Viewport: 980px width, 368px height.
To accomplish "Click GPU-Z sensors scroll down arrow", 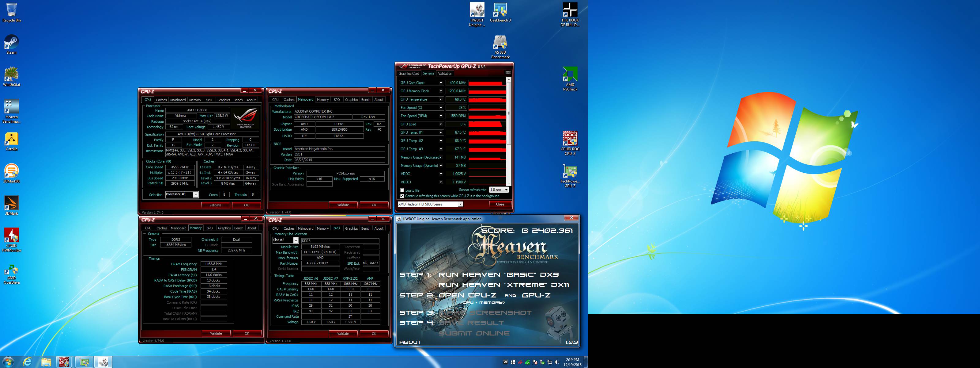I will click(509, 183).
